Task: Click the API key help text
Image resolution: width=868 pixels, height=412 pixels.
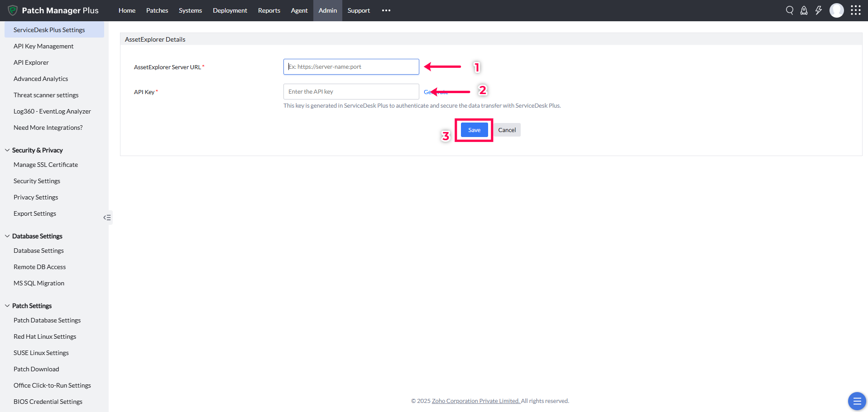Action: (x=422, y=105)
